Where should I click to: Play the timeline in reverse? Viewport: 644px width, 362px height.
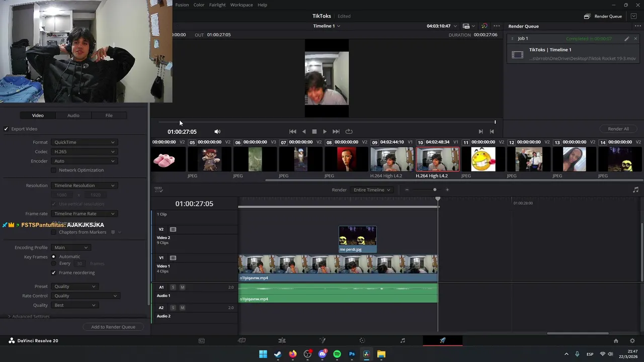pos(304,131)
